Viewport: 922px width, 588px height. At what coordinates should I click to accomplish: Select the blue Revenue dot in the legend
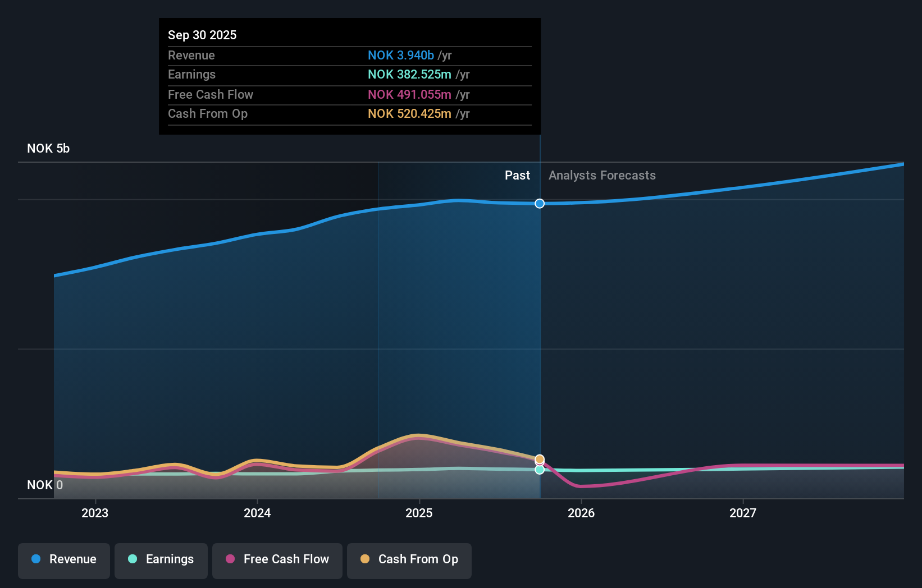coord(35,559)
